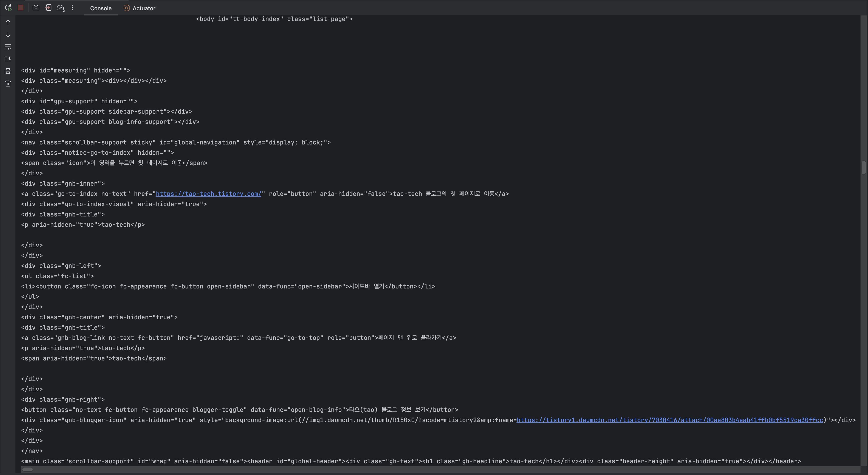Open the tistory1.daumcdn.net attachment link
Image resolution: width=868 pixels, height=475 pixels.
(x=670, y=420)
